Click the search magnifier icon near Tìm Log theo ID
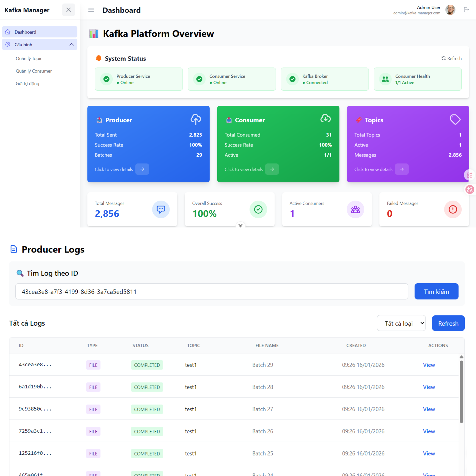Image resolution: width=476 pixels, height=476 pixels. pos(20,273)
